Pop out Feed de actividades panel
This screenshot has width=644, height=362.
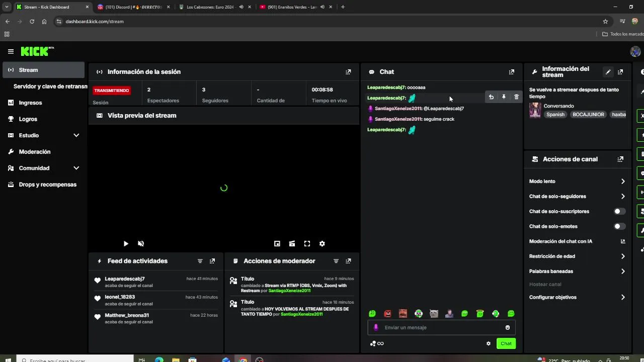coord(212,261)
